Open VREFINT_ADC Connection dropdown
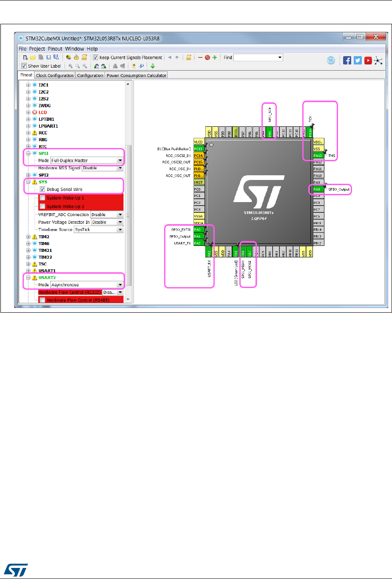This screenshot has width=392, height=579. pyautogui.click(x=107, y=214)
